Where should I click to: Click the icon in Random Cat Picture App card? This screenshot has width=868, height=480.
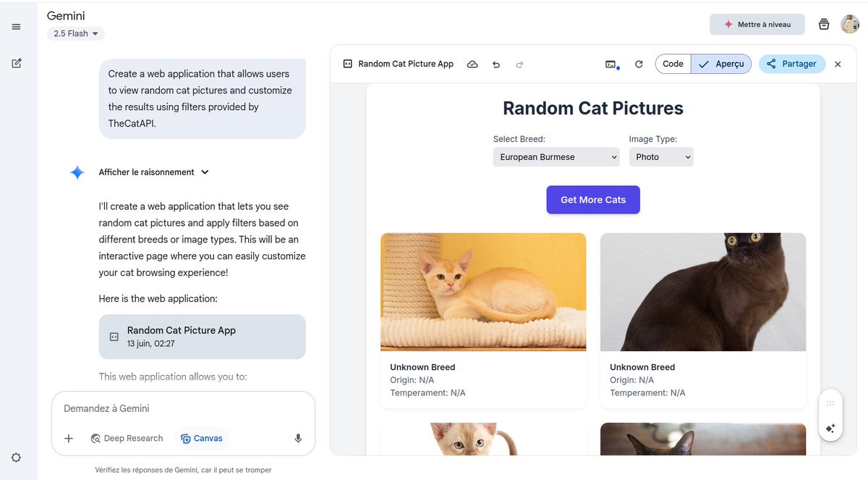114,337
